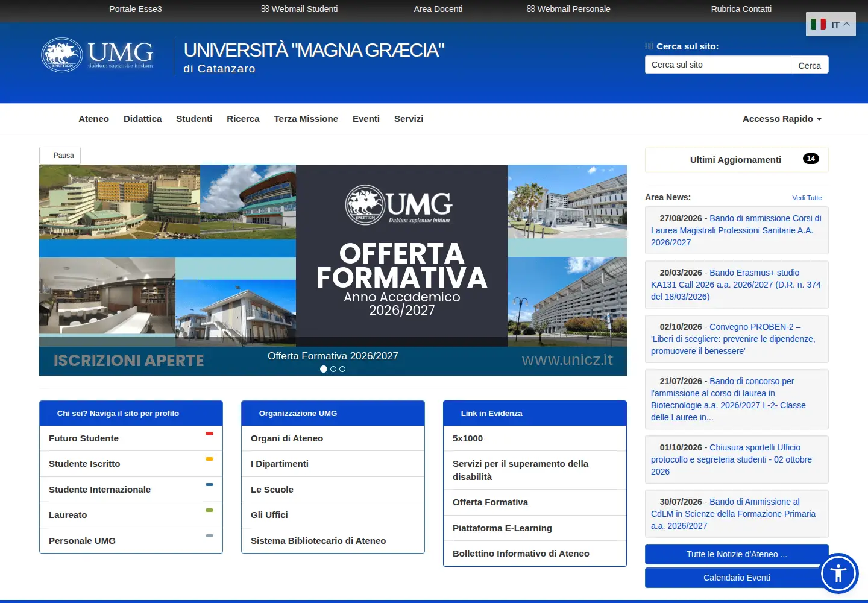
Task: Open Bando ammissione Corsi Laurea Magistrali news
Action: click(737, 230)
